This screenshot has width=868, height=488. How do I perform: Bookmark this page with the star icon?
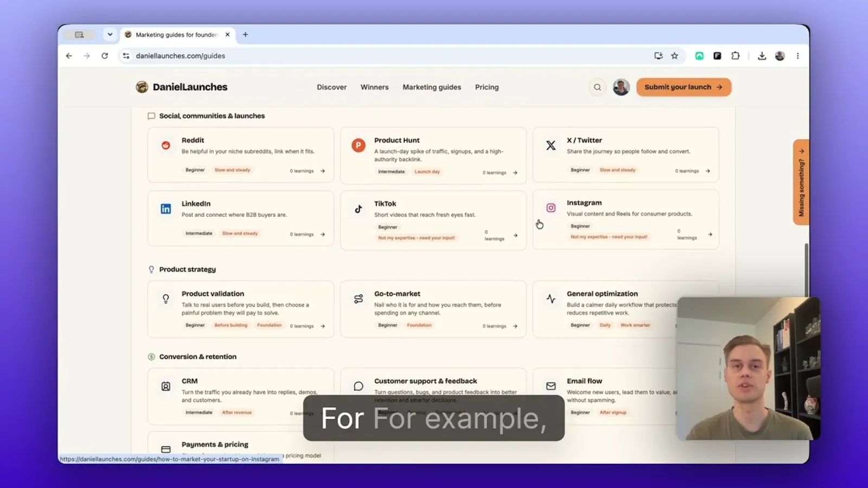tap(674, 56)
